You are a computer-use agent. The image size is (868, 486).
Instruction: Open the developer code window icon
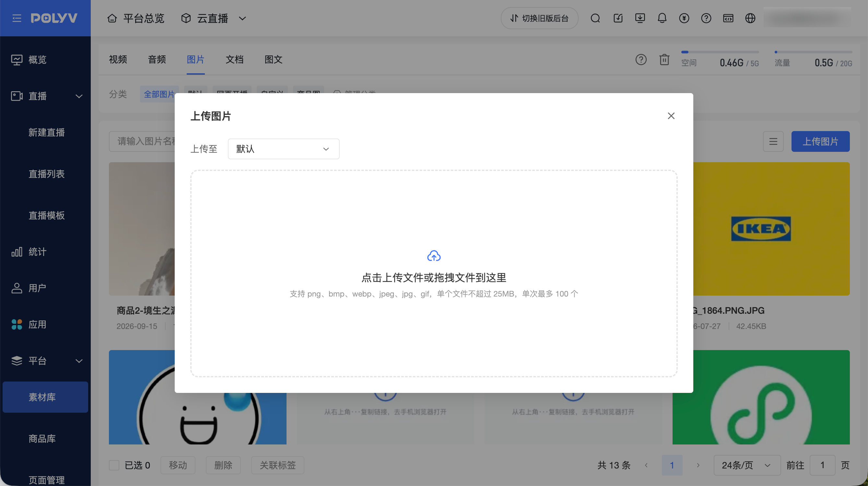(728, 18)
